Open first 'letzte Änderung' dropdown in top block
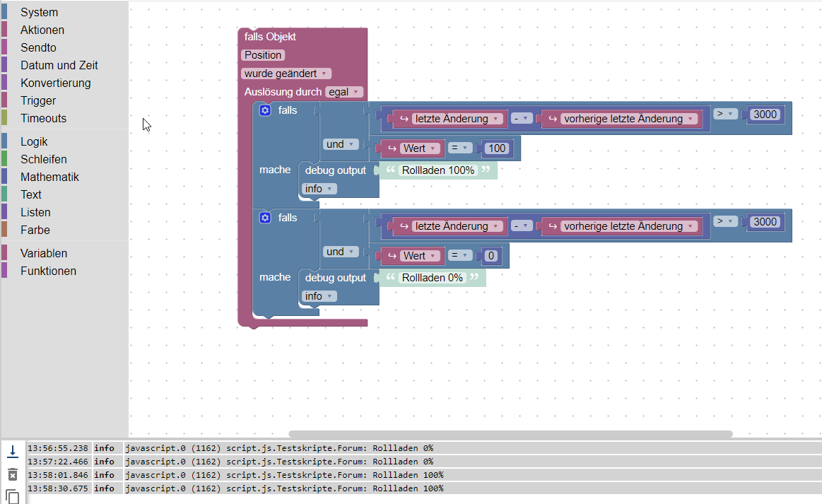 [x=457, y=119]
